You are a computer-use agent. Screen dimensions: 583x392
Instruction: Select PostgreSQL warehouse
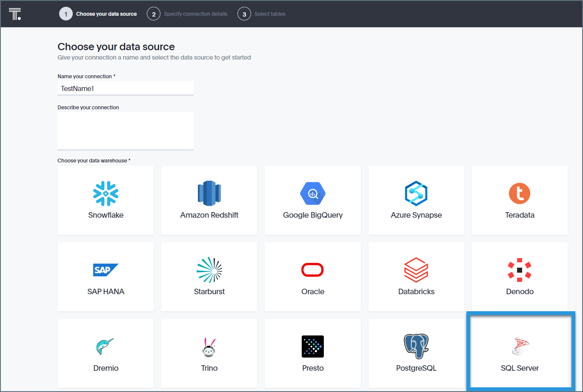point(416,353)
